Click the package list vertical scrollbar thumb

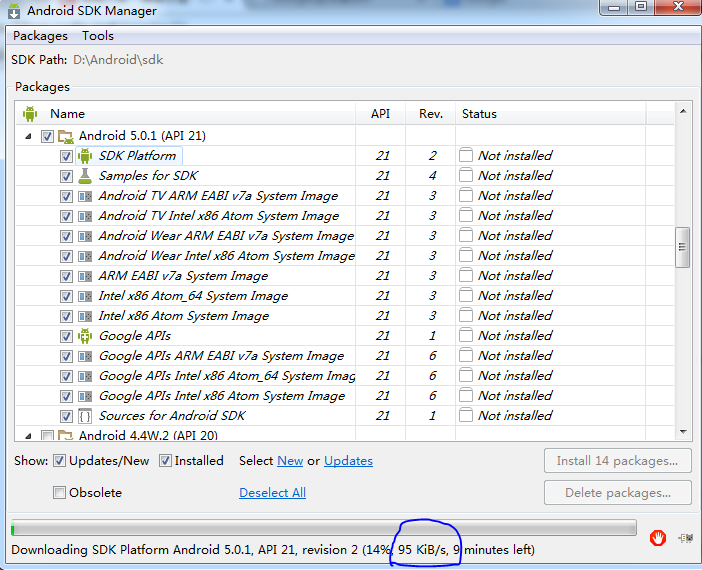682,247
